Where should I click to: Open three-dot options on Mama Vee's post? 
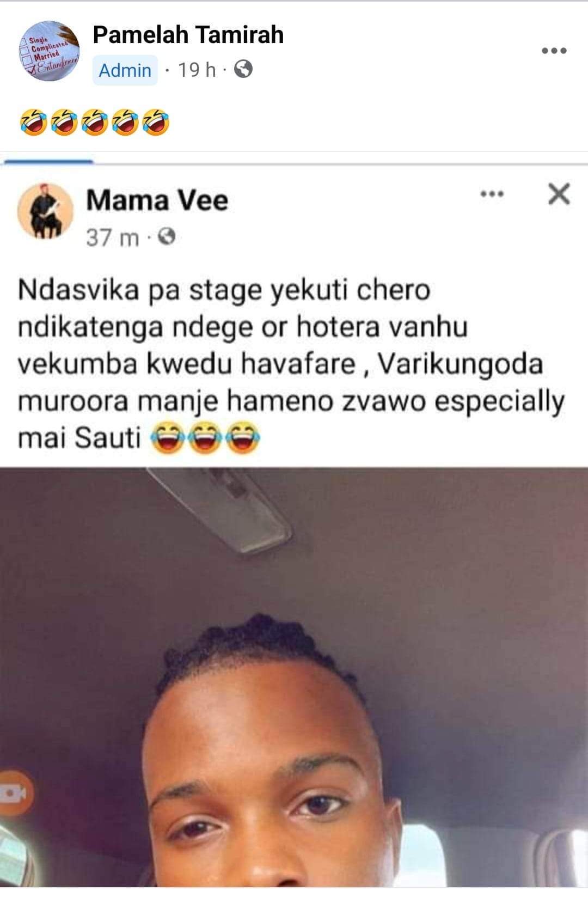(x=492, y=194)
